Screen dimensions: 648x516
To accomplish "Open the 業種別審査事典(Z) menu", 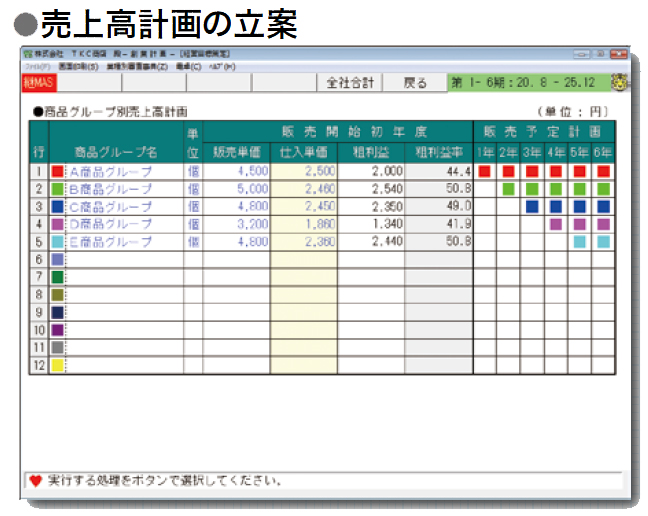I will pyautogui.click(x=137, y=67).
